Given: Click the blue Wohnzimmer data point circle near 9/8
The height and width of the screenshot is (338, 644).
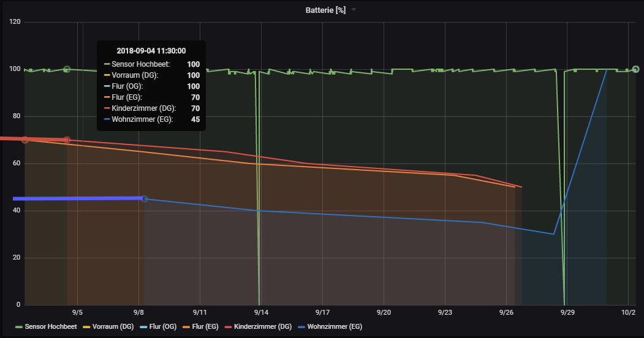Looking at the screenshot, I should pos(145,198).
